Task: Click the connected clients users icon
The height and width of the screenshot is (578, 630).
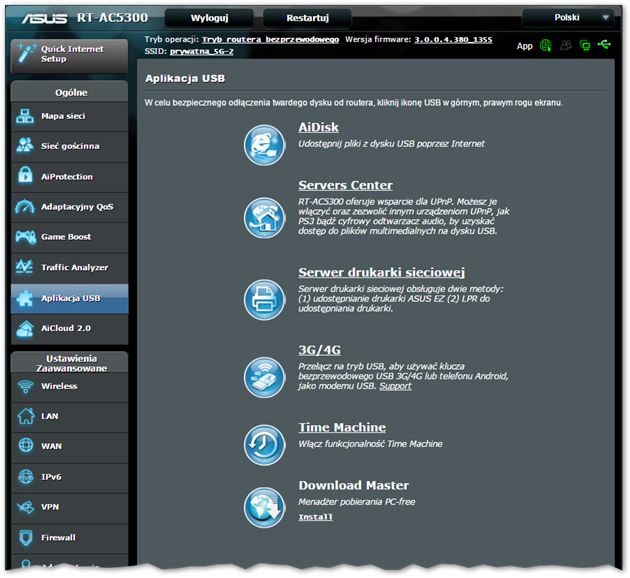Action: (x=566, y=45)
